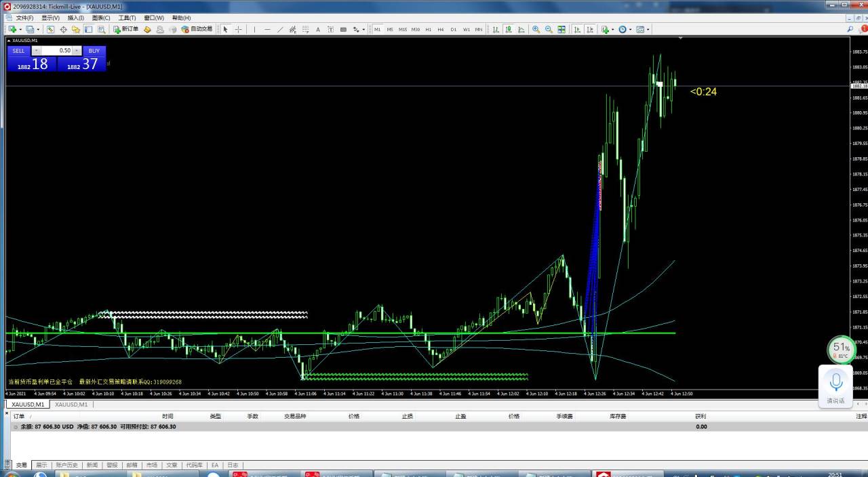Screen dimensions: 868x477
Task: Click the BUY one-click trading button
Action: (94, 51)
